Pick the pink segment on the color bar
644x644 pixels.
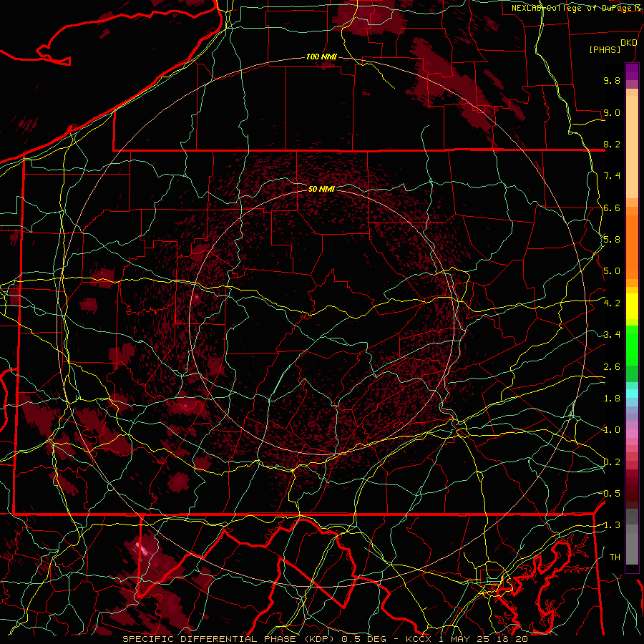click(632, 434)
